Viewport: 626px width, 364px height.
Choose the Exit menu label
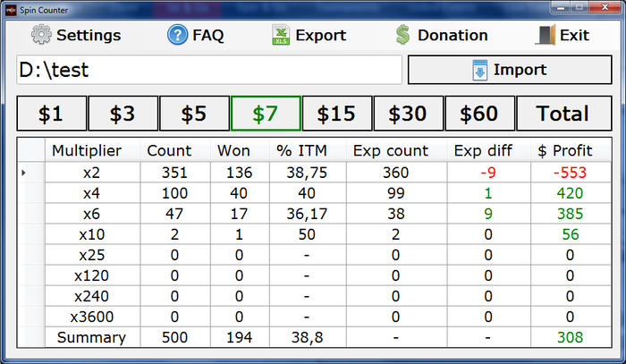(574, 35)
